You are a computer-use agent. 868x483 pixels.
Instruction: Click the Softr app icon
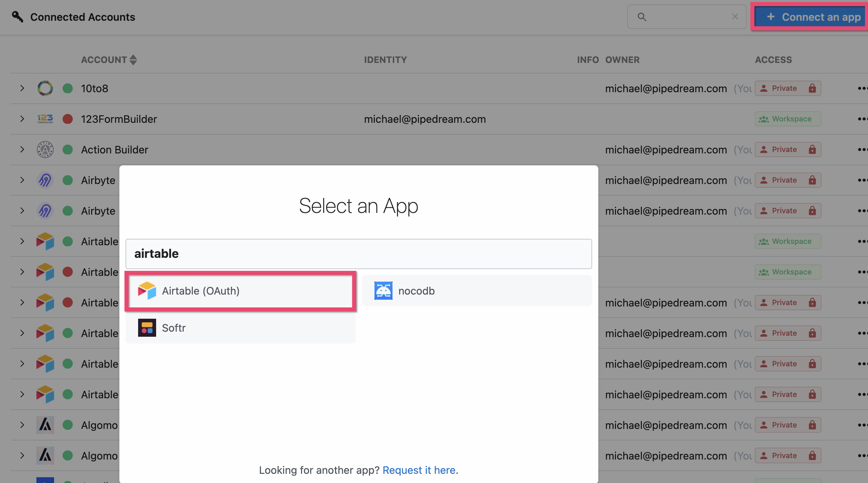click(147, 327)
